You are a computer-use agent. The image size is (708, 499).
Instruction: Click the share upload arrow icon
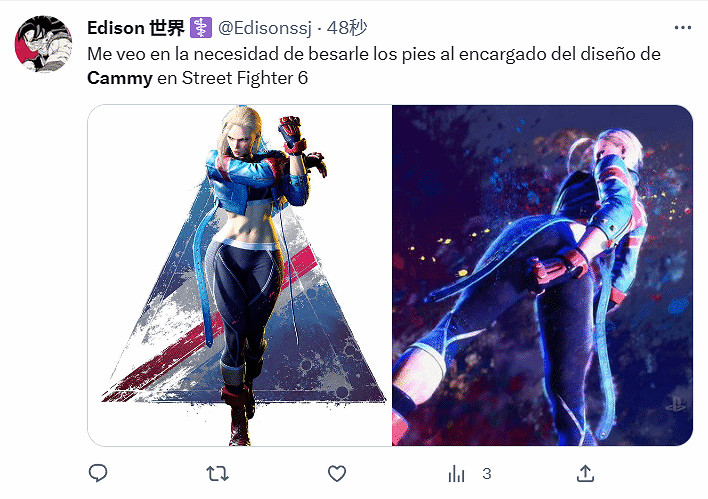[585, 473]
